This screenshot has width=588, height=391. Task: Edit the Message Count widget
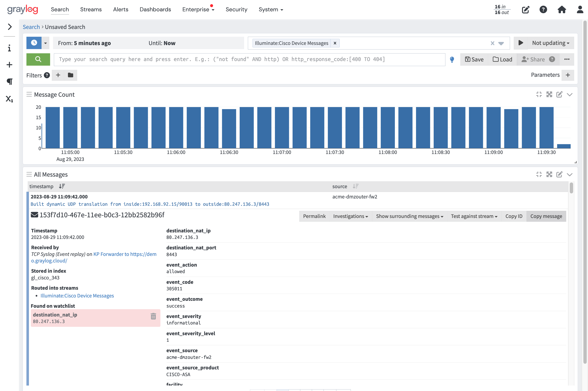[x=559, y=94]
